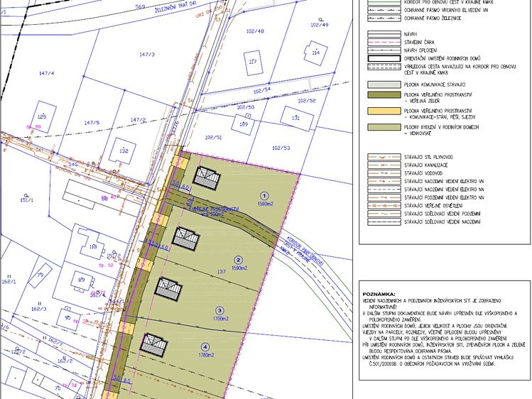Screen dimensions: 532x399
Task: Select the hatched house symbol on plot 3
Action: (x=168, y=289)
